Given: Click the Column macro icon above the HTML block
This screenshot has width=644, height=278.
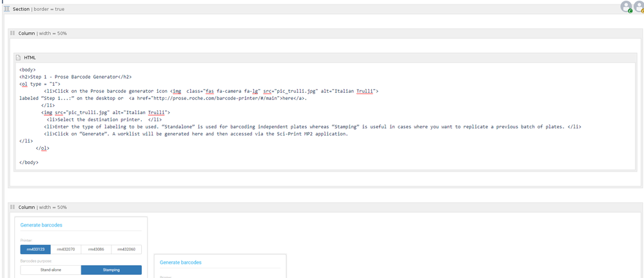Looking at the screenshot, I should 12,33.
